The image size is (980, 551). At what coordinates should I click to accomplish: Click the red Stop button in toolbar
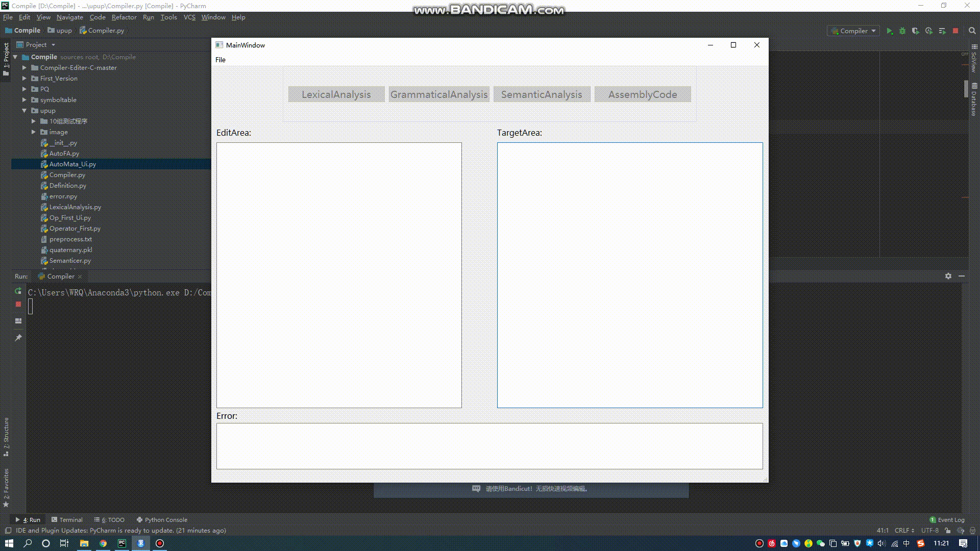click(955, 31)
